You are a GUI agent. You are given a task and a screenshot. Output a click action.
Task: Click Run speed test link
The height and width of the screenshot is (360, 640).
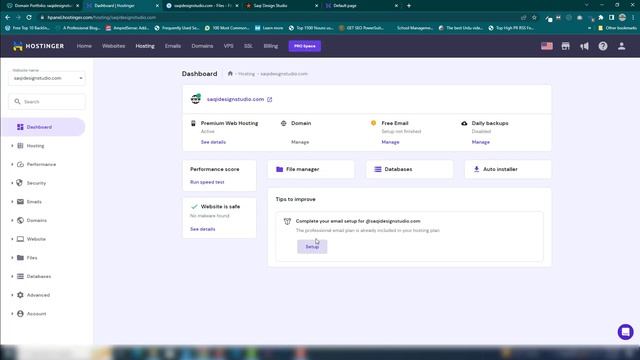(207, 182)
